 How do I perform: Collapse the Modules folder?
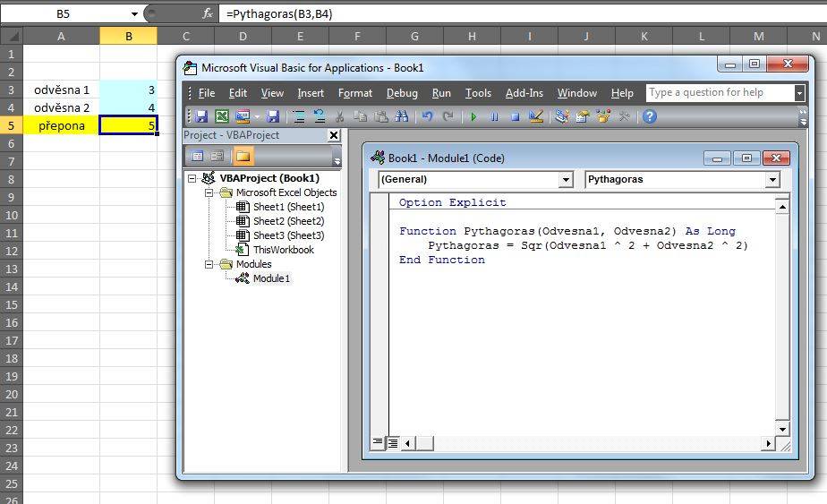tap(209, 264)
